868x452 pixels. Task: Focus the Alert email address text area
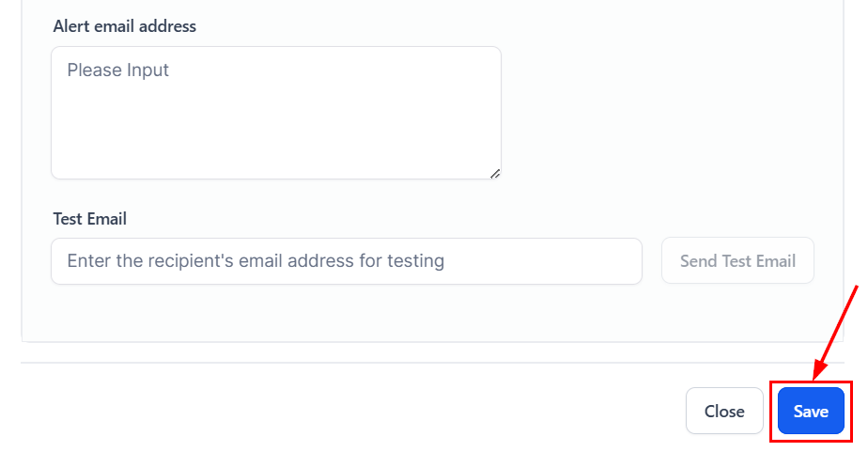click(275, 113)
